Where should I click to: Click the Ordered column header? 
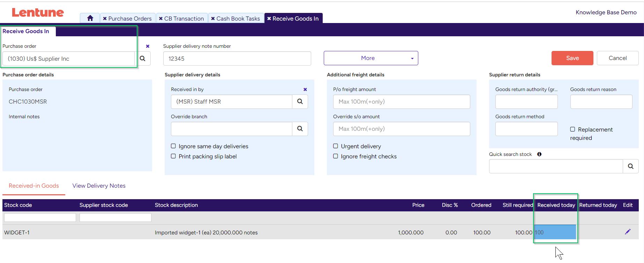(x=481, y=205)
